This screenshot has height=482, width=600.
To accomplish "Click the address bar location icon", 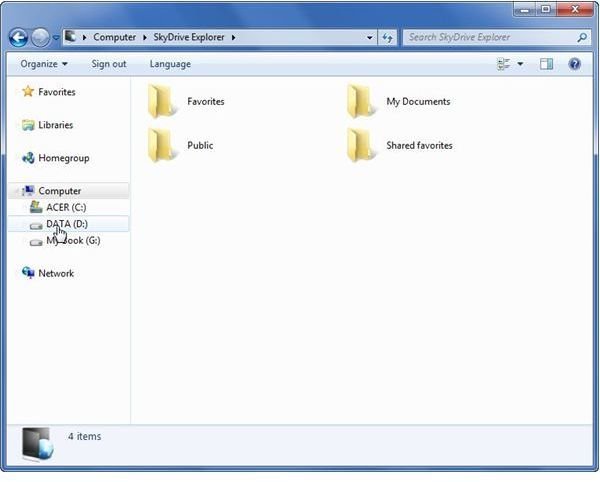I will (70, 37).
